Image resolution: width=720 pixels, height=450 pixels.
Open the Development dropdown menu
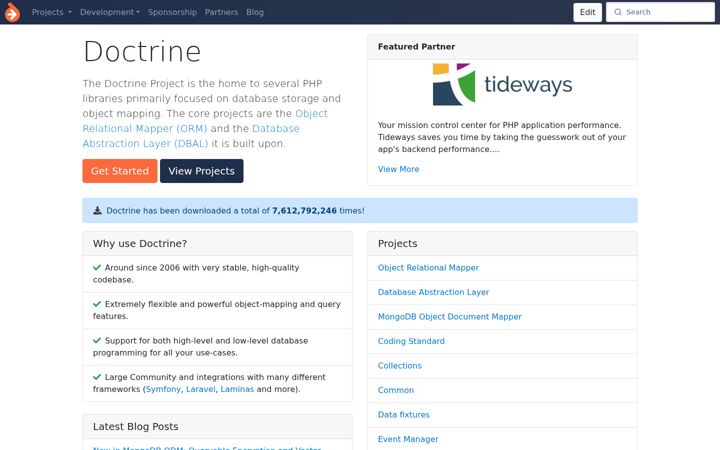pyautogui.click(x=110, y=12)
